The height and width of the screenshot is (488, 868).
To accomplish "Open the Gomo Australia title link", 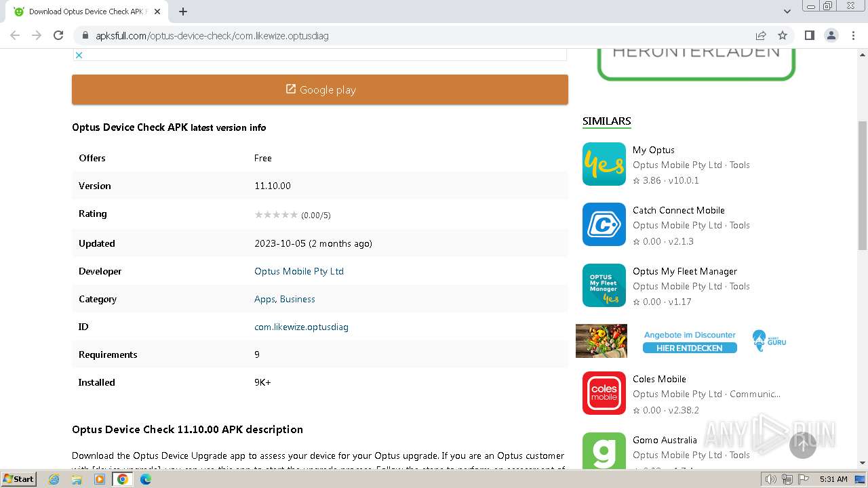I will 665,440.
